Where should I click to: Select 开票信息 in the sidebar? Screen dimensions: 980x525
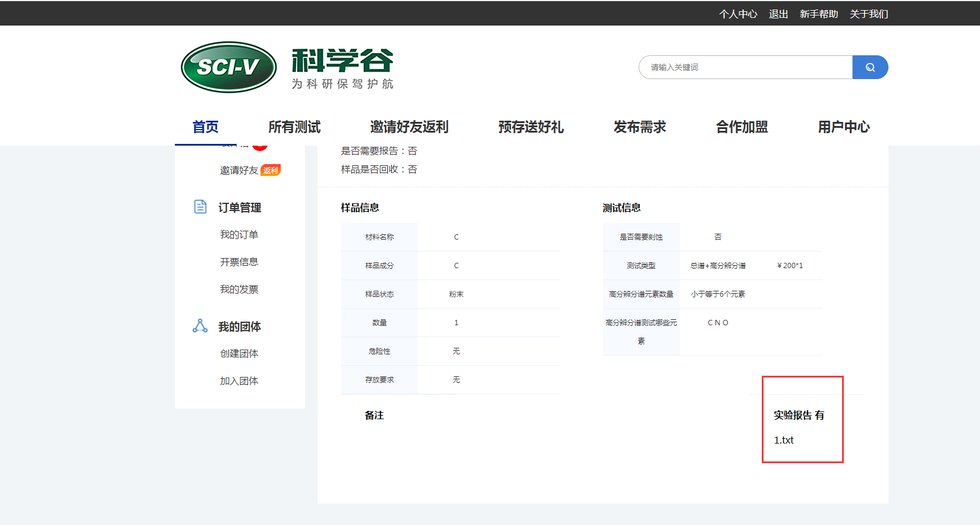coord(239,262)
